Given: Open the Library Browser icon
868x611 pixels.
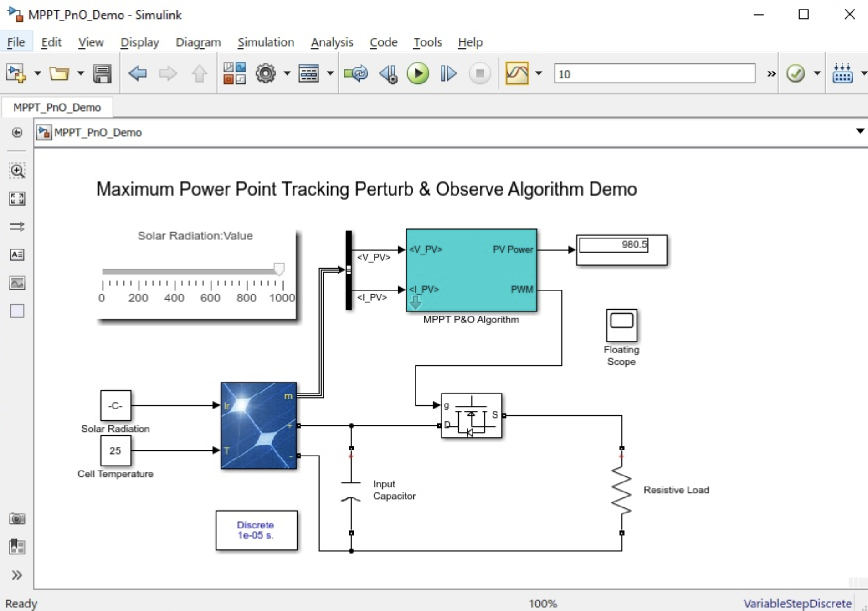Looking at the screenshot, I should pyautogui.click(x=234, y=73).
